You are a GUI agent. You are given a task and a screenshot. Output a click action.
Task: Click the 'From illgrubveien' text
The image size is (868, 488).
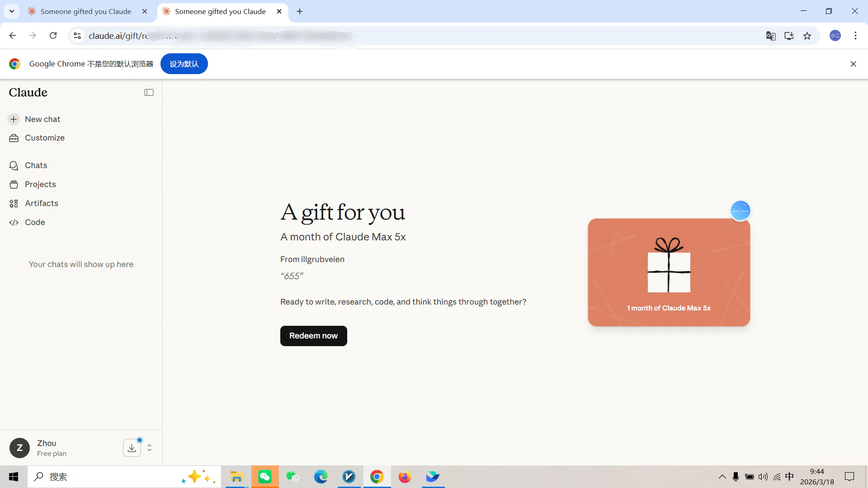point(312,259)
